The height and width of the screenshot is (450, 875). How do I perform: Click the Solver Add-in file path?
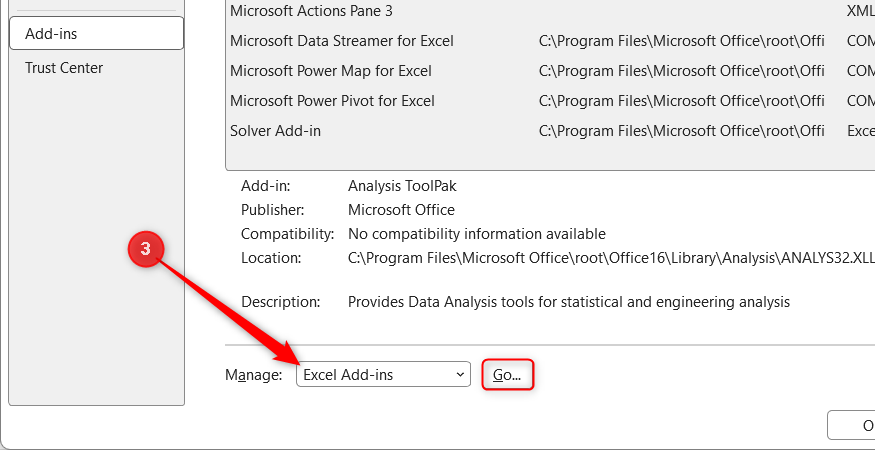coord(681,131)
